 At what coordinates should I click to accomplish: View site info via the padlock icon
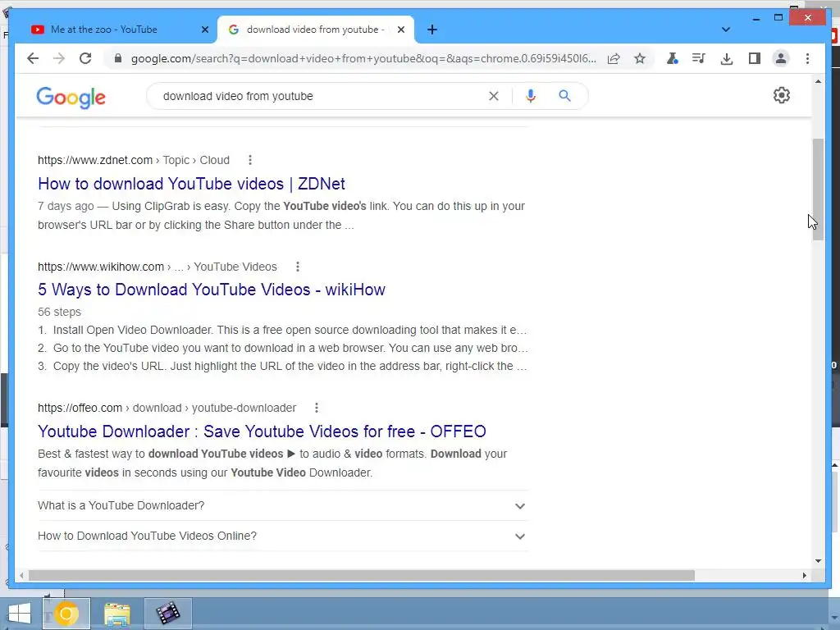118,58
